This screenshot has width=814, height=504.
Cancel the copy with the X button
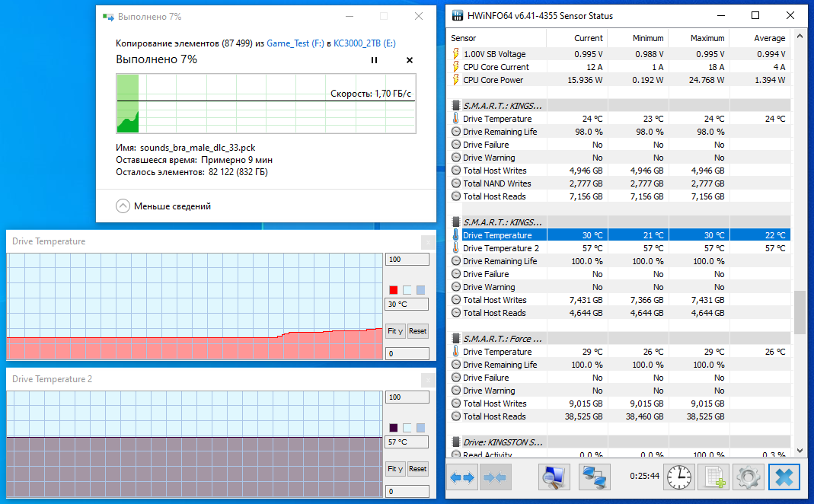click(x=410, y=60)
